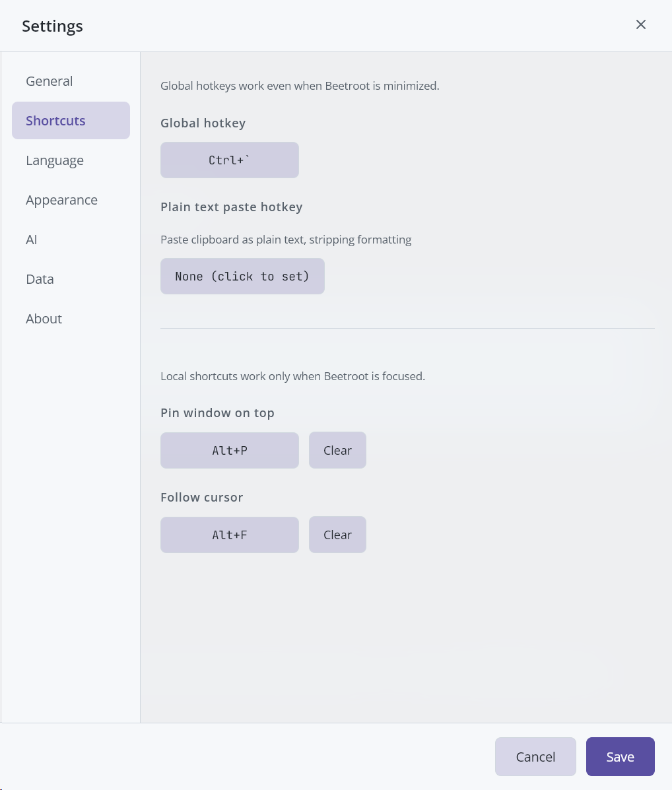The image size is (672, 790).
Task: Open the General settings tab
Action: (x=50, y=81)
